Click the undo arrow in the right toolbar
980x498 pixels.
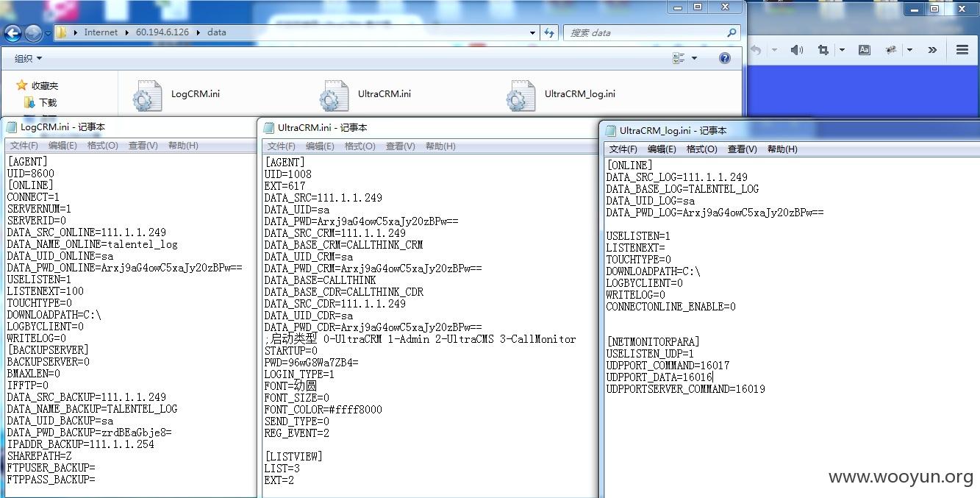tap(755, 50)
